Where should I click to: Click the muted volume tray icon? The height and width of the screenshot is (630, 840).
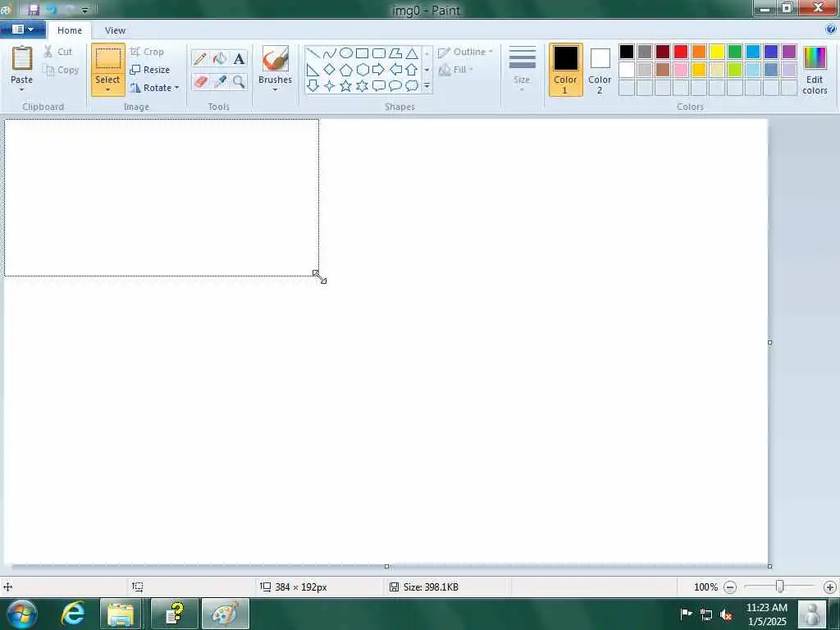[x=727, y=615]
